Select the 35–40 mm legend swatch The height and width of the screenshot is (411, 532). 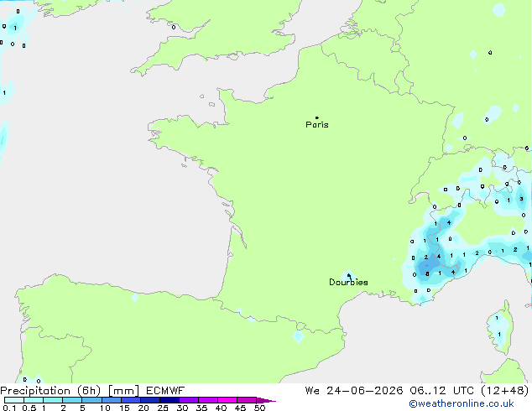(x=207, y=400)
